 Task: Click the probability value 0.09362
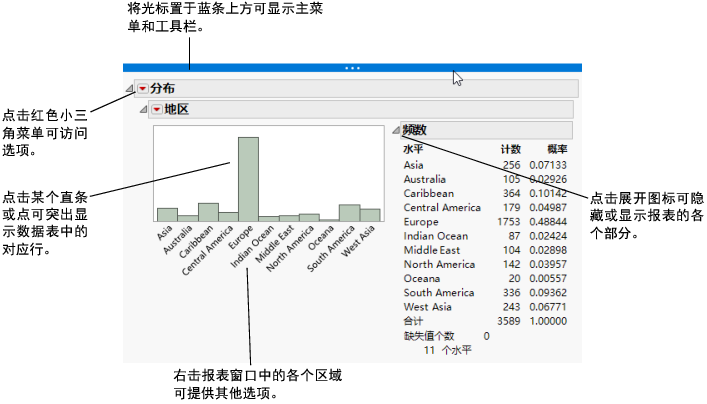548,293
